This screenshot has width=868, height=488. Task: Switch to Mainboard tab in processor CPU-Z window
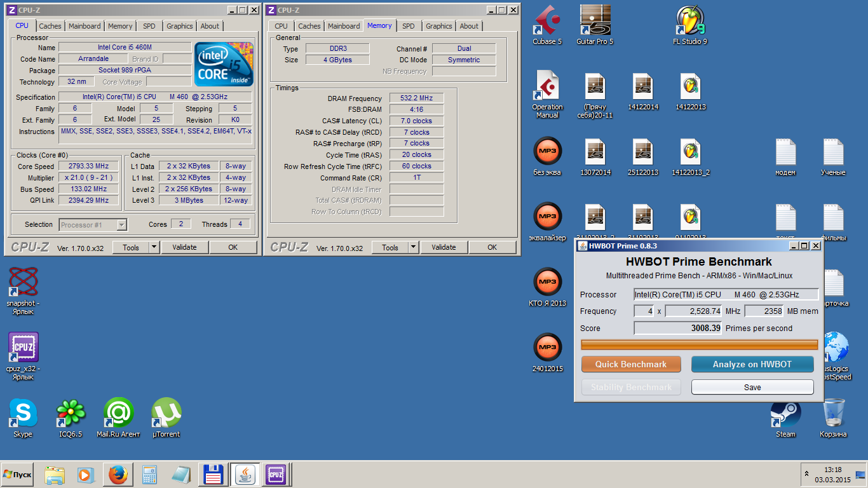pyautogui.click(x=85, y=26)
